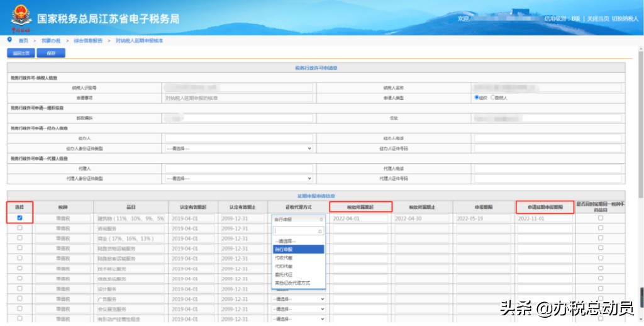Click the 申请延期申报期限 date field showing 2022-11-01

point(543,218)
